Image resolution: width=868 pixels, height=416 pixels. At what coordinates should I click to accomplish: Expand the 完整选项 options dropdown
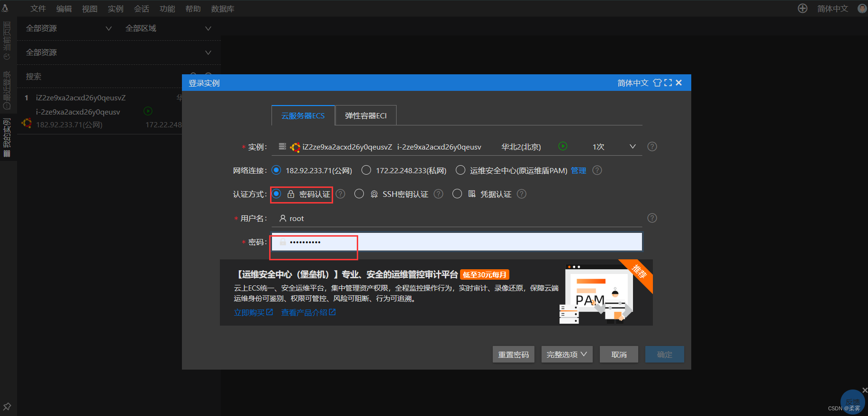[x=567, y=354]
